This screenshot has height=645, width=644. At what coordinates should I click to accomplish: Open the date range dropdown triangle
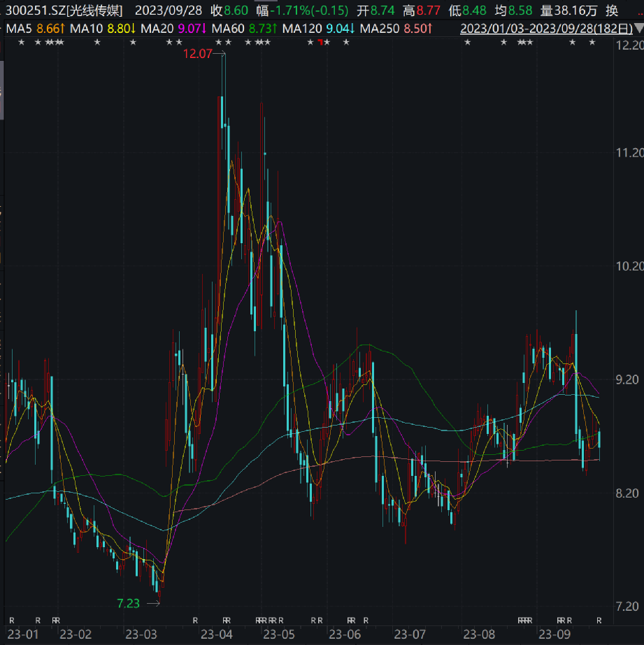click(638, 29)
